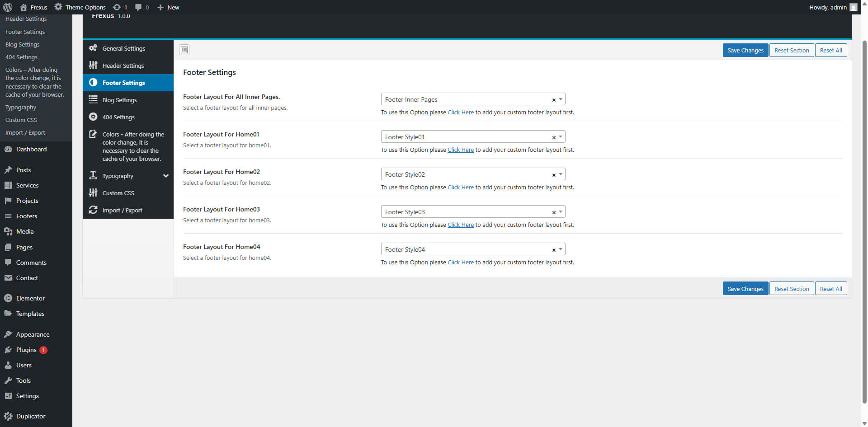Click the WordPress logo icon
This screenshot has height=427, width=868.
[8, 7]
